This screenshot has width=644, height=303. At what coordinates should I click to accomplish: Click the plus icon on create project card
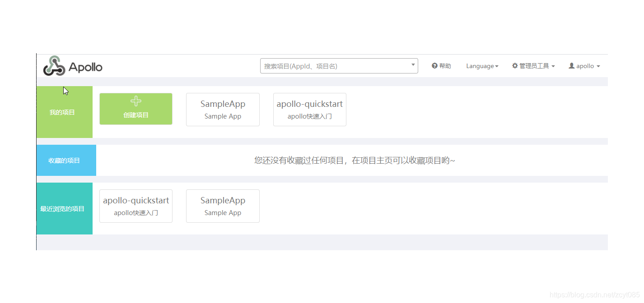coord(136,101)
